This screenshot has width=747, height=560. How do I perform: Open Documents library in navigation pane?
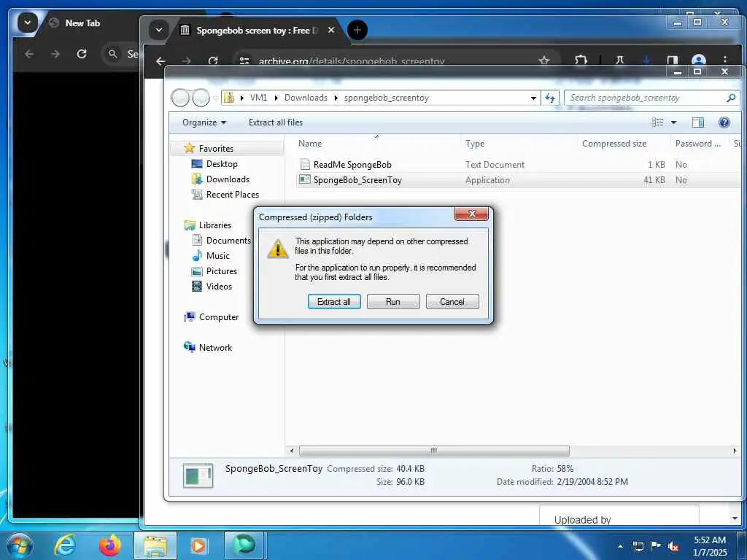pyautogui.click(x=228, y=241)
